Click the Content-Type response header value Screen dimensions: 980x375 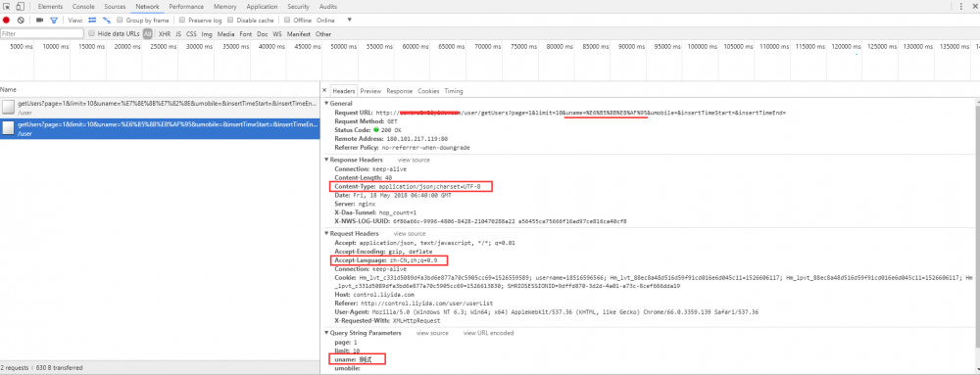coord(429,186)
